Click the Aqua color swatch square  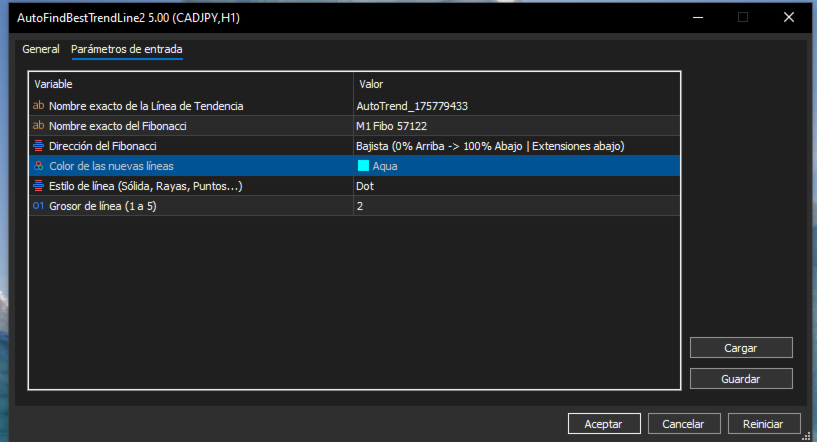[x=363, y=166]
